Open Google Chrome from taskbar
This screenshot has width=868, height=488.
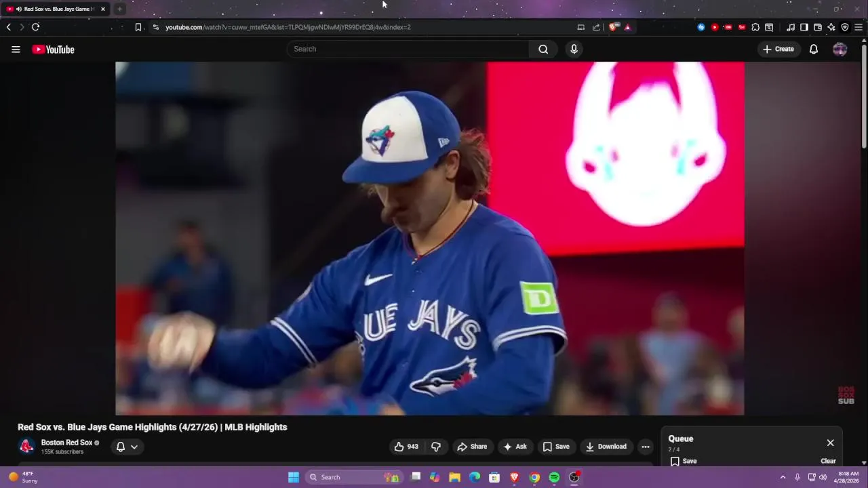click(534, 477)
